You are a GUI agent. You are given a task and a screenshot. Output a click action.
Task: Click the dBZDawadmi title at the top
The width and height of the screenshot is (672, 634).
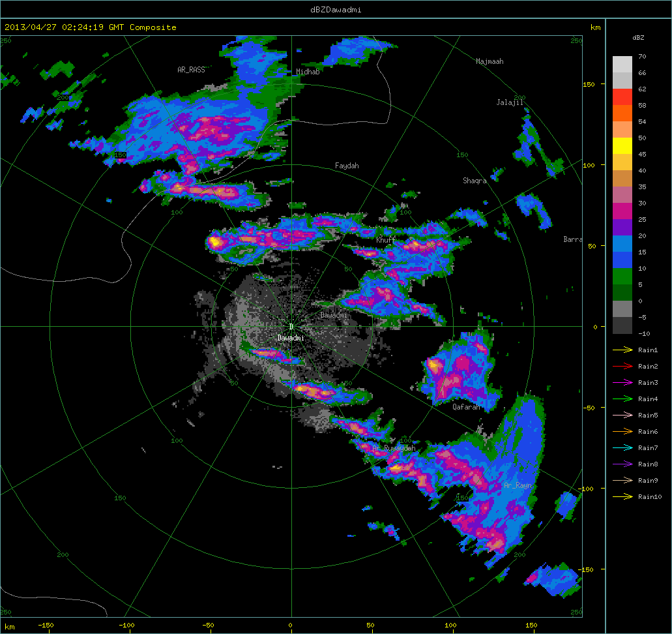point(336,9)
